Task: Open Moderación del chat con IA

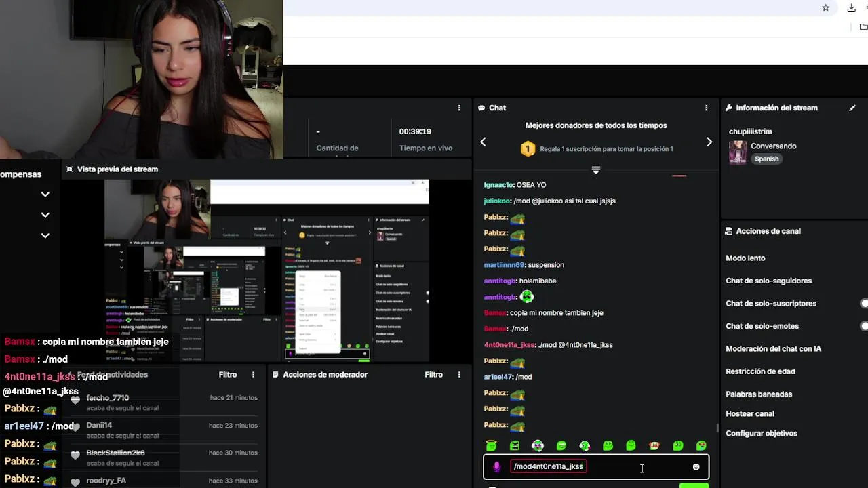Action: [773, 349]
